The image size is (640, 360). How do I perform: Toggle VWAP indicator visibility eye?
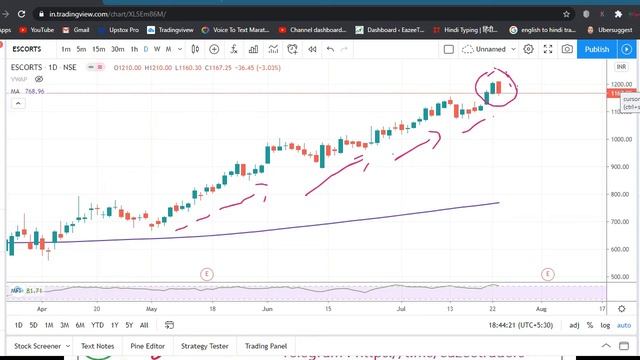pyautogui.click(x=39, y=79)
